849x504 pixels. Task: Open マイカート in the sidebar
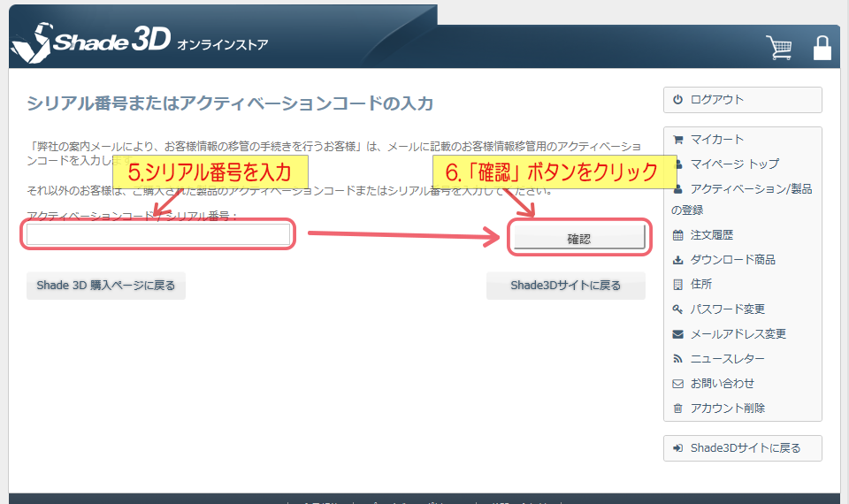(716, 140)
